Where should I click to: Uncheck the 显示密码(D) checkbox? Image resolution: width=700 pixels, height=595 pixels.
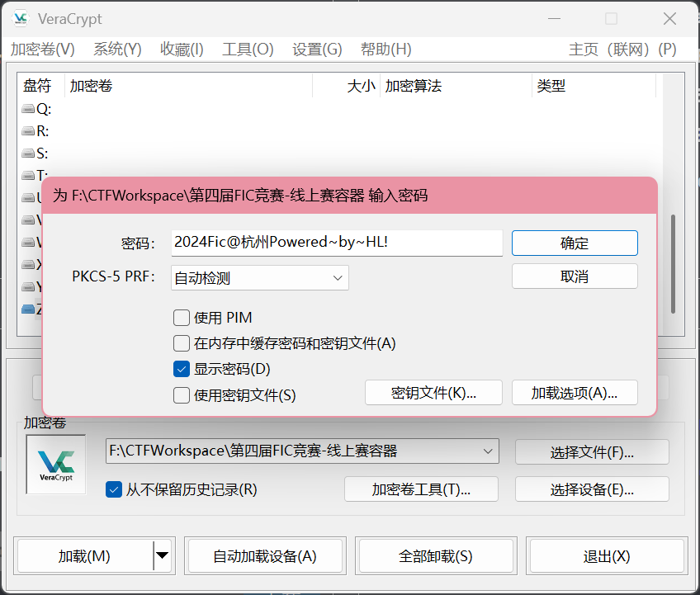pos(182,369)
